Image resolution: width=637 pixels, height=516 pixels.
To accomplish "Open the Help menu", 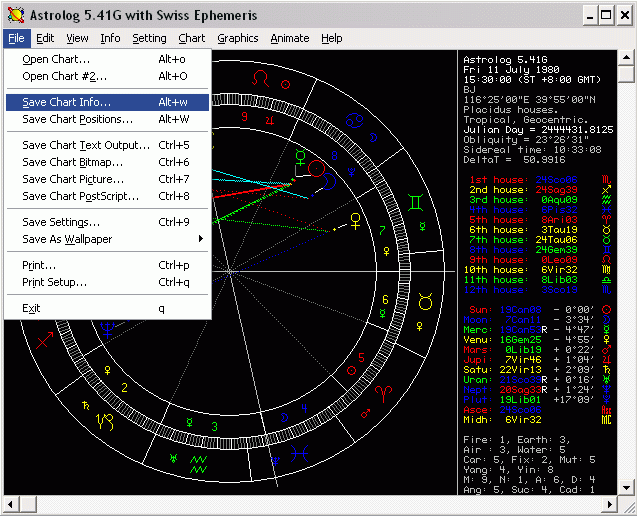I will tap(332, 38).
